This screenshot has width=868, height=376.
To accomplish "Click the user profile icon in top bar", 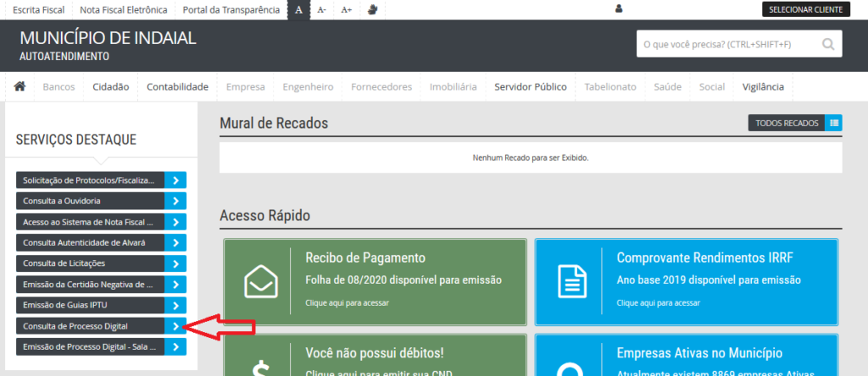I will 619,9.
